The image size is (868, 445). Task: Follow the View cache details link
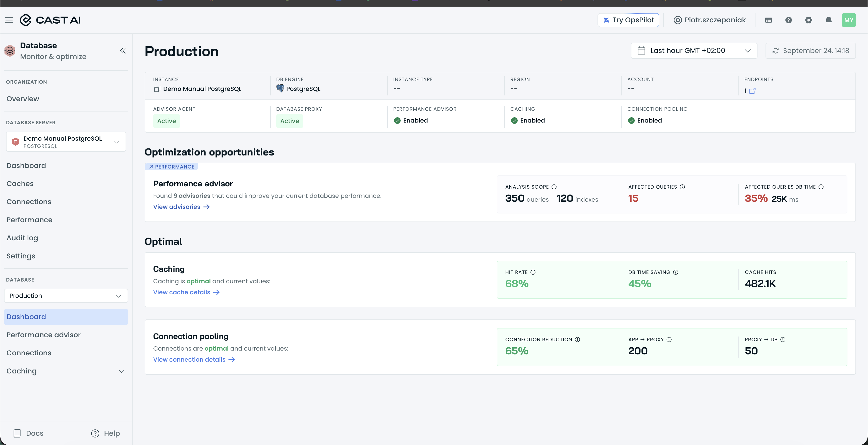point(187,292)
